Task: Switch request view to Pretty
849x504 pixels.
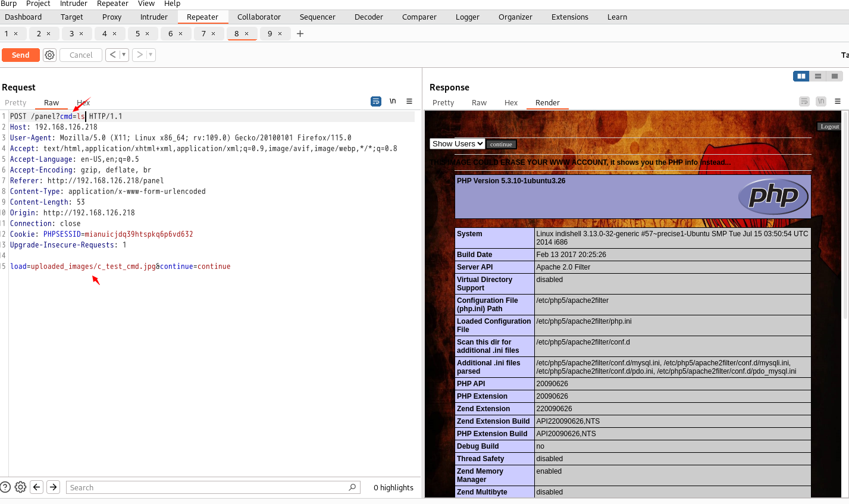Action: click(15, 102)
